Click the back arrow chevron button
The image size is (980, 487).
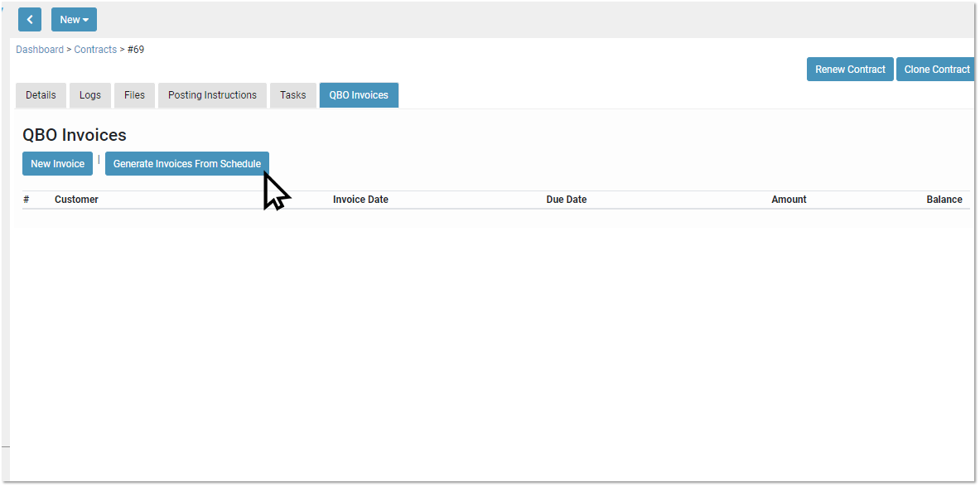(x=30, y=20)
